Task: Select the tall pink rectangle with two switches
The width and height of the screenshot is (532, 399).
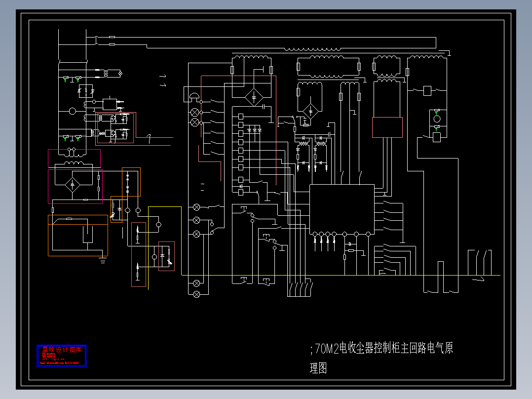Action: coord(139,255)
